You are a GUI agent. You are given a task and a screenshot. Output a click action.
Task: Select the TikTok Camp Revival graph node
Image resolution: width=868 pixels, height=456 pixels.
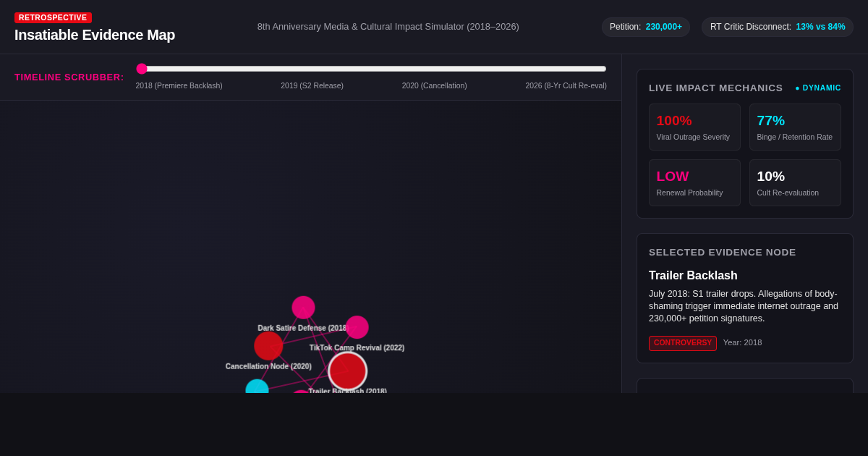357,327
